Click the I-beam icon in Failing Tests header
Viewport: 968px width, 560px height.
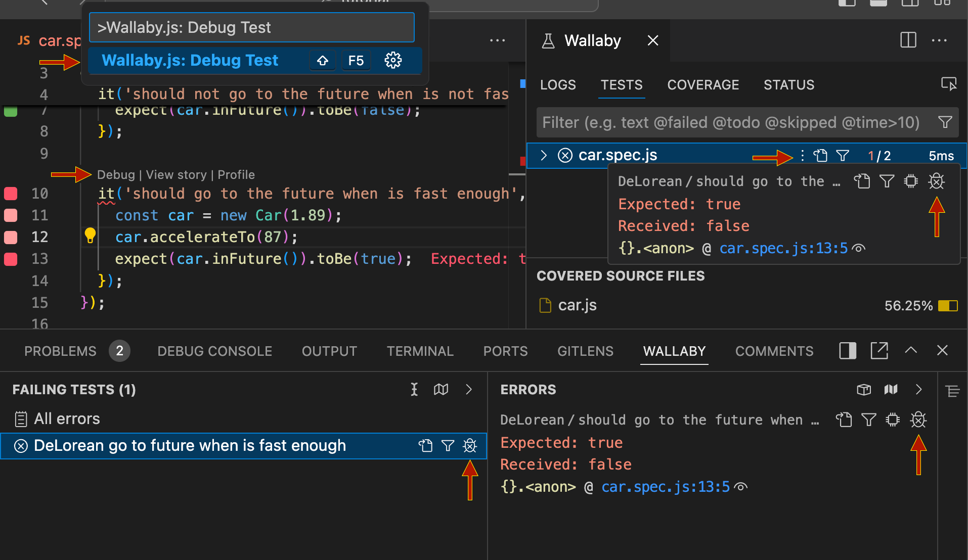414,389
